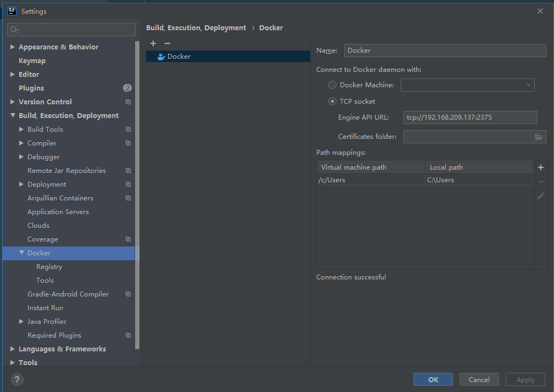Select the /c/Users virtual machine path cell
The height and width of the screenshot is (392, 554).
(371, 180)
